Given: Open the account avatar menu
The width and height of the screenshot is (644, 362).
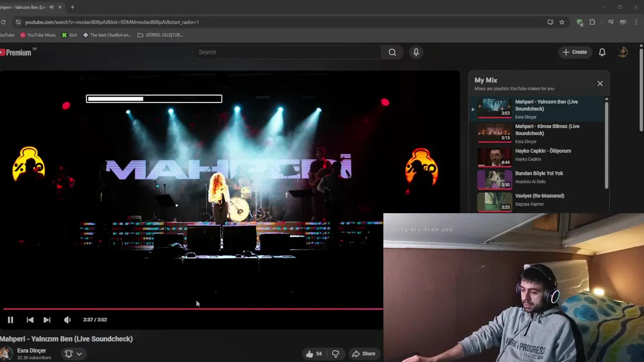Looking at the screenshot, I should tap(623, 52).
